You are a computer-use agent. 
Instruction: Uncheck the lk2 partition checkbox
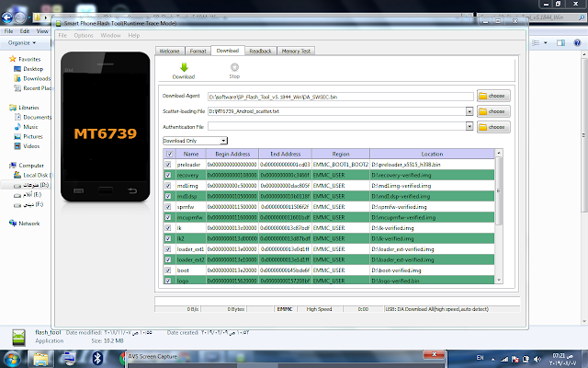(168, 238)
